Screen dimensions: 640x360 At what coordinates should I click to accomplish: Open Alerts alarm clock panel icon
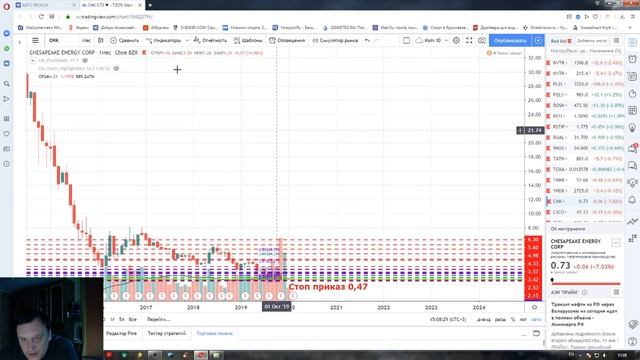(632, 59)
